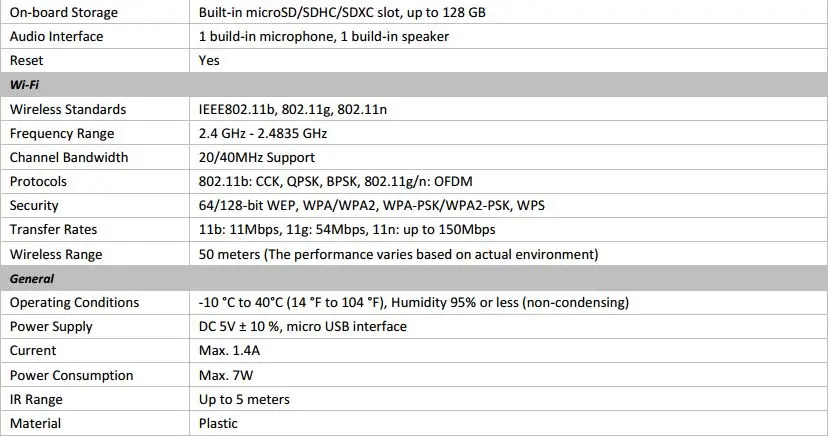This screenshot has width=828, height=436.
Task: Click the Max. 7W Power Consumption value
Action: [226, 375]
